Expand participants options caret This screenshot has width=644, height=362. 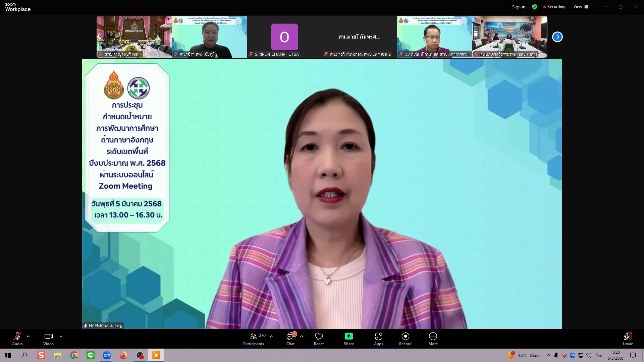[x=271, y=336]
